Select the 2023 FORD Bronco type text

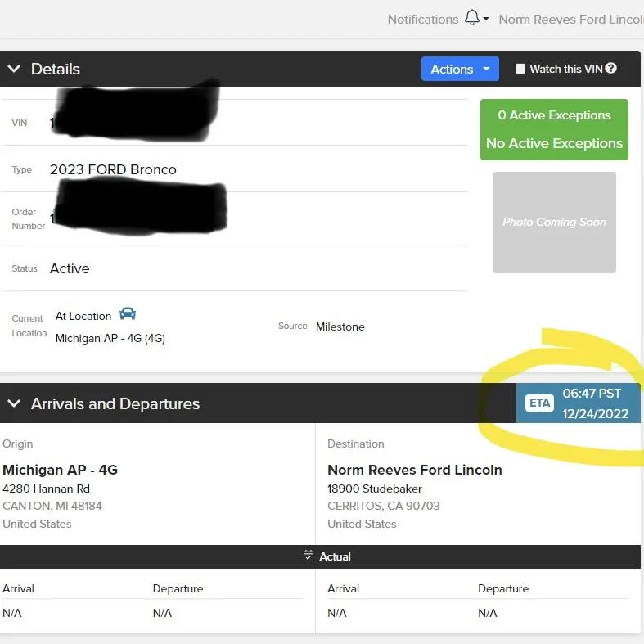pos(113,169)
